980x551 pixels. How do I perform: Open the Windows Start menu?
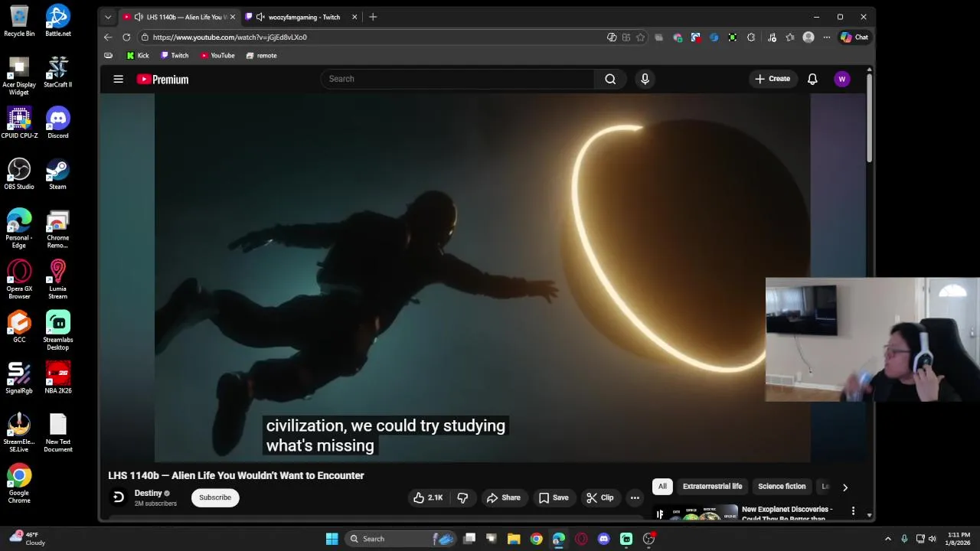point(332,539)
